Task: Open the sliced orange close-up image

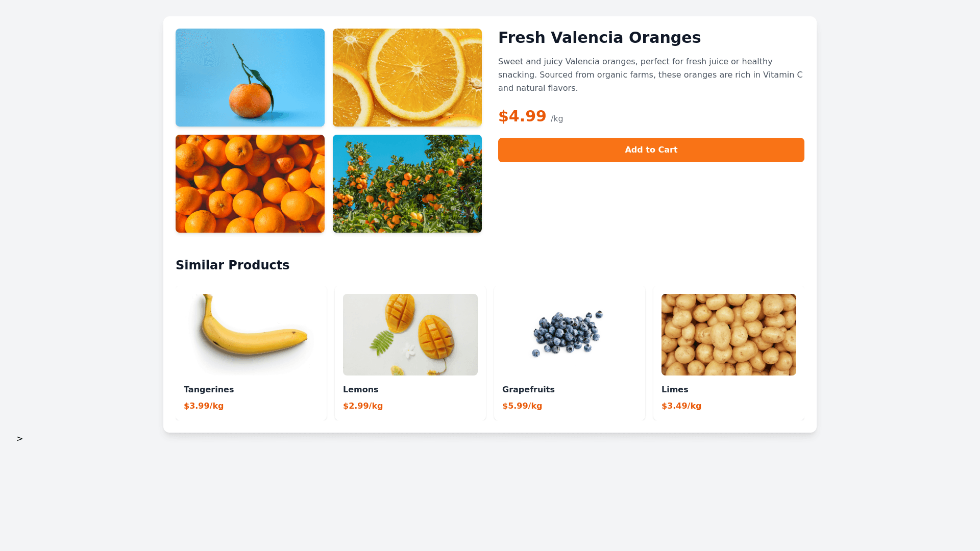Action: coord(407,78)
